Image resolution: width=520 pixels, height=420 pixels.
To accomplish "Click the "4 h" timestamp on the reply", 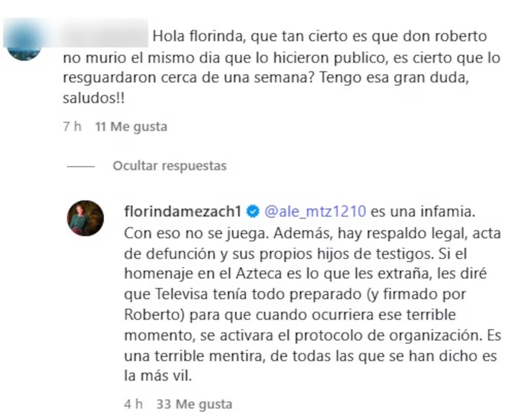I will (134, 404).
